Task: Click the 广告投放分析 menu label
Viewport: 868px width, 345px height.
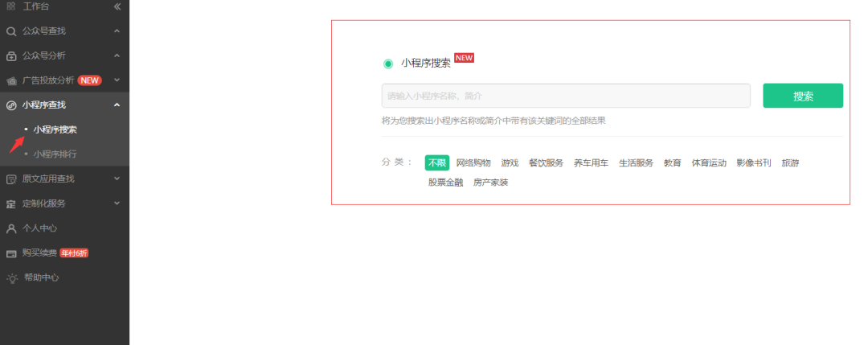Action: click(x=48, y=80)
